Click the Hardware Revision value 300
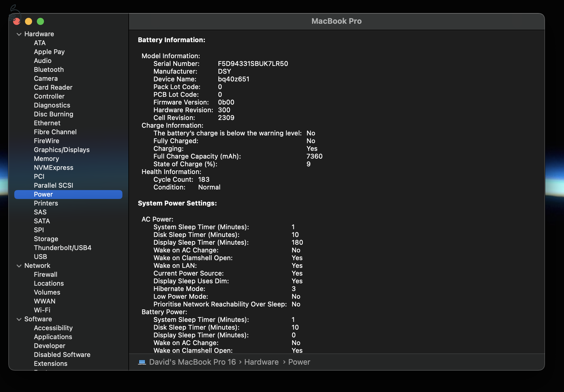The image size is (564, 392). click(x=224, y=110)
